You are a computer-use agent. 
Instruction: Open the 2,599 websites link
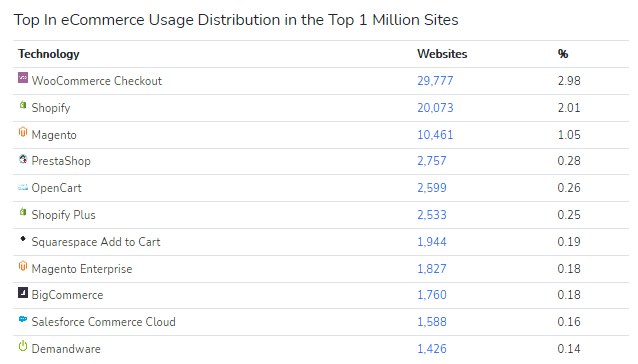(x=432, y=188)
